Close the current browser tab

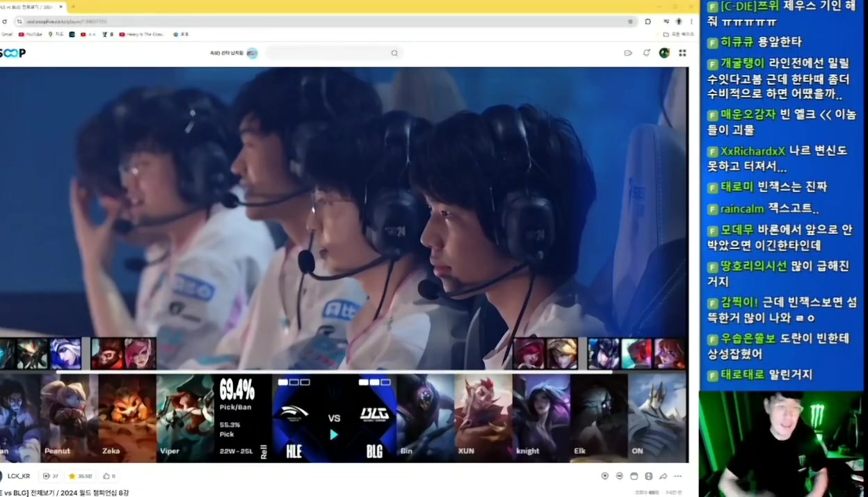click(x=61, y=7)
